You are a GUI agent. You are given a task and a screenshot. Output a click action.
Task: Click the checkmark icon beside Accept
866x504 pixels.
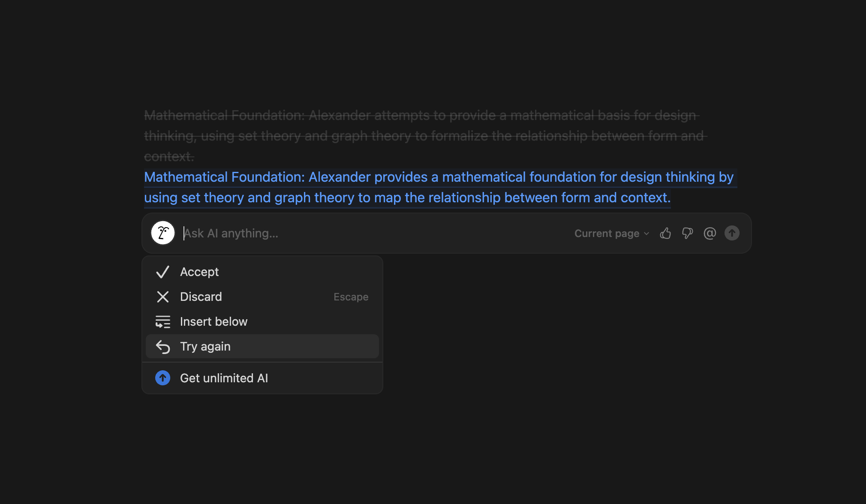coord(163,272)
